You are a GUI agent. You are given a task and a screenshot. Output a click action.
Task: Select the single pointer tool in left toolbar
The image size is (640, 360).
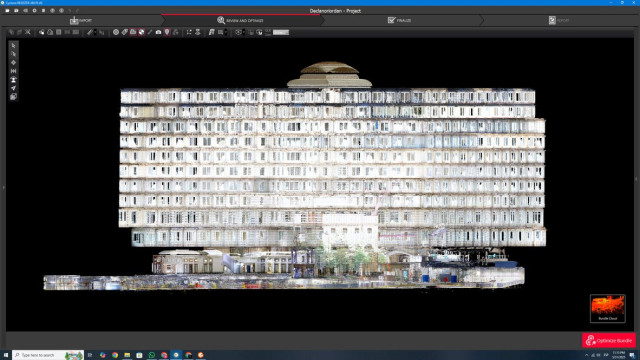[13, 45]
